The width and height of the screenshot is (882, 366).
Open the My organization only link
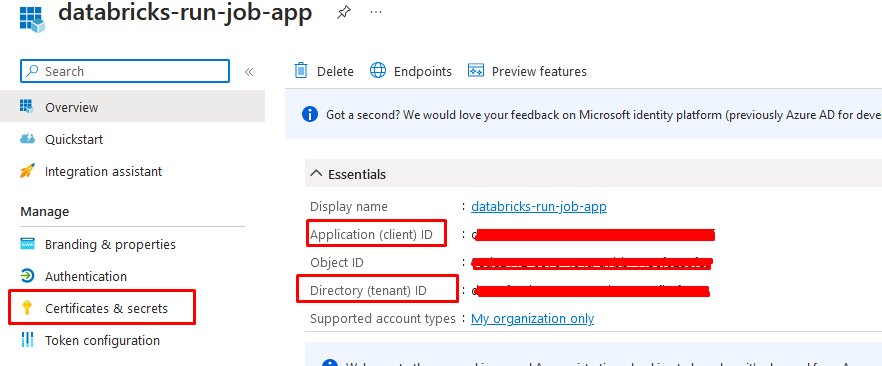coord(532,319)
